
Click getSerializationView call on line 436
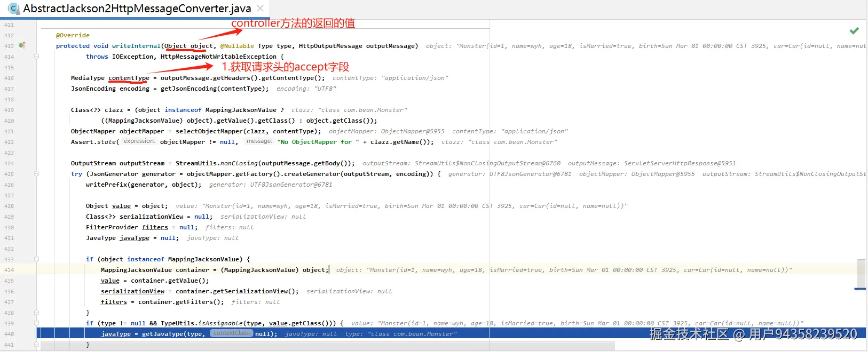coord(256,291)
